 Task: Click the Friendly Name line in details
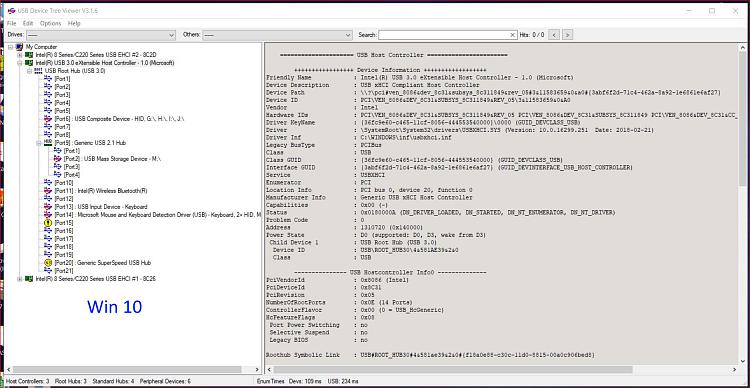[419, 77]
